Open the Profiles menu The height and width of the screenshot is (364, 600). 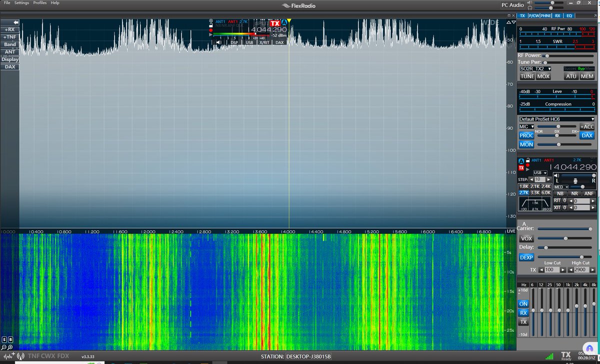pyautogui.click(x=40, y=3)
